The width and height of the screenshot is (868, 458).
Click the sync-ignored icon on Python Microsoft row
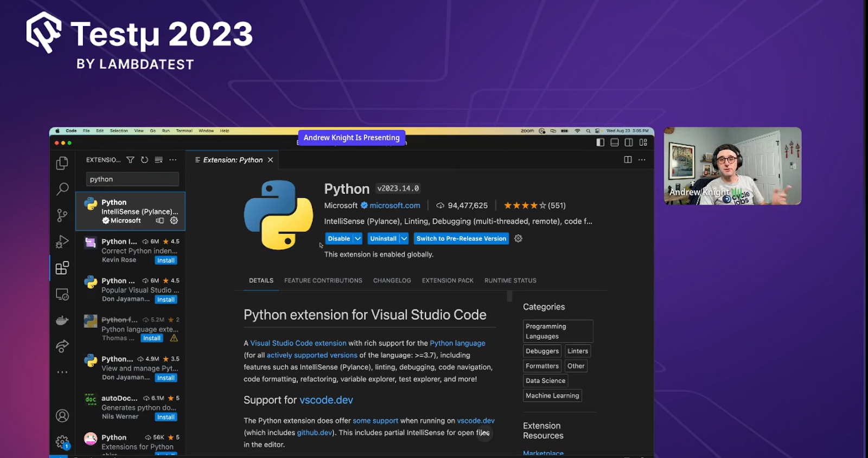[160, 221]
